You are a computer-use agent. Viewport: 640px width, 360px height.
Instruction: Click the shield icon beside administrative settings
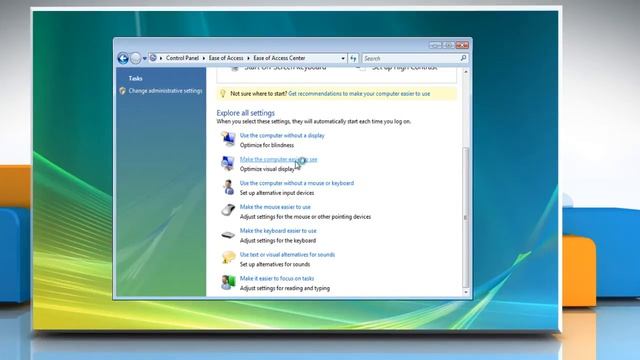122,91
